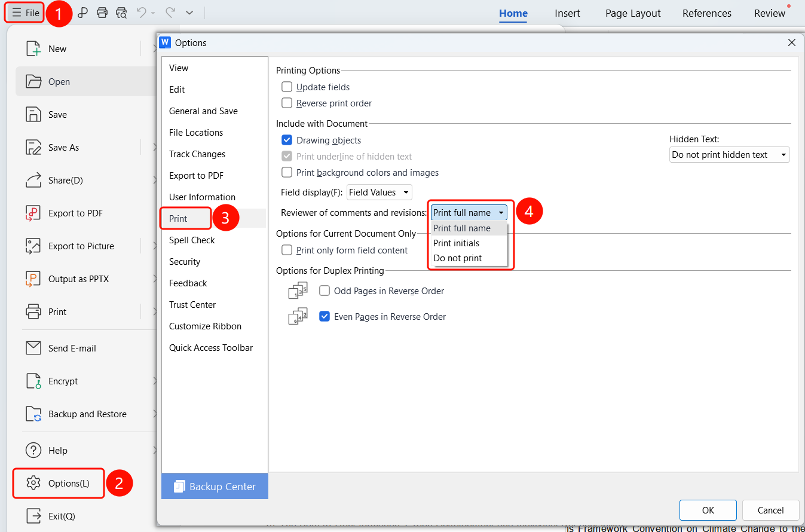Open the Backup Center
This screenshot has height=532, width=805.
(x=215, y=487)
